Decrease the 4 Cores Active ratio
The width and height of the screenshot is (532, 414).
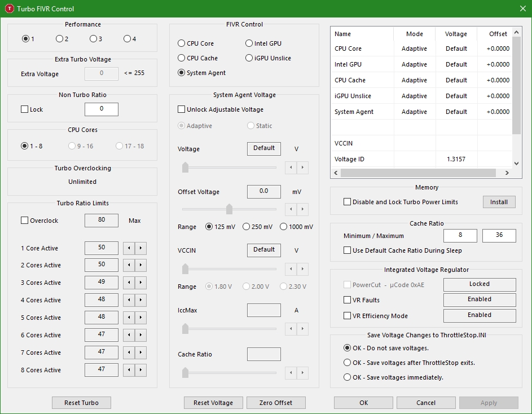coord(129,300)
